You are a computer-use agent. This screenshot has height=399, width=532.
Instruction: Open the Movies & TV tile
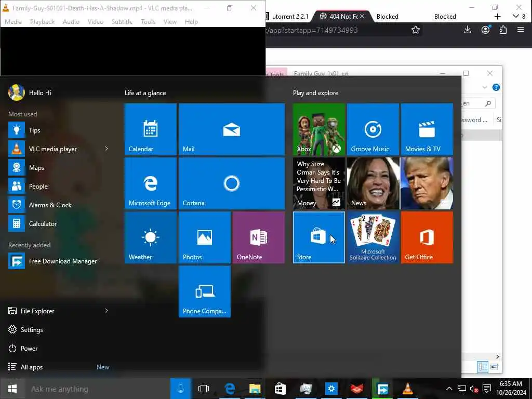[427, 129]
